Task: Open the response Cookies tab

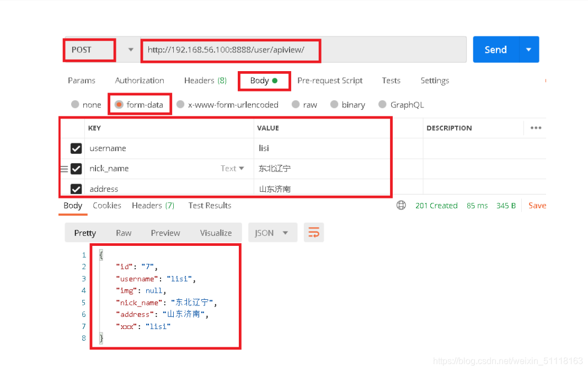Action: click(x=107, y=206)
